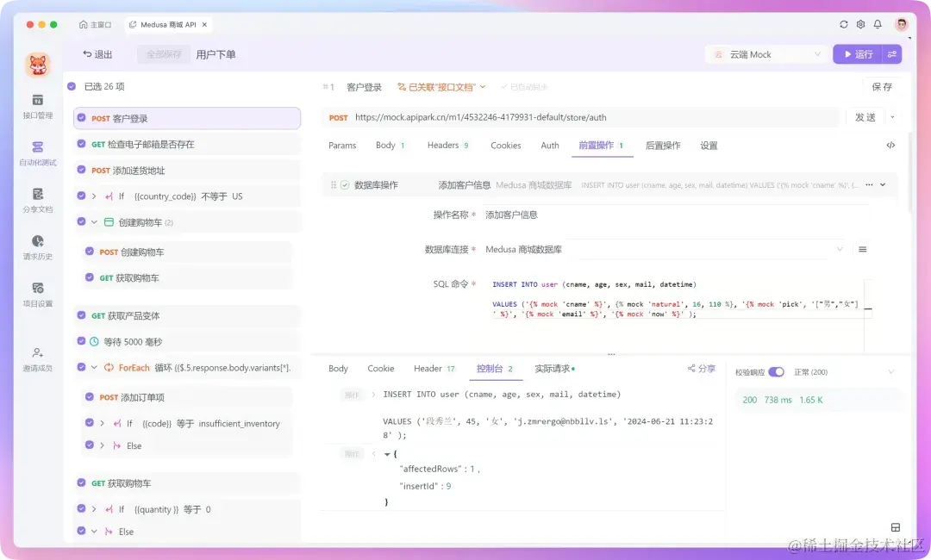Click the refresh icon in the title bar

pos(844,24)
